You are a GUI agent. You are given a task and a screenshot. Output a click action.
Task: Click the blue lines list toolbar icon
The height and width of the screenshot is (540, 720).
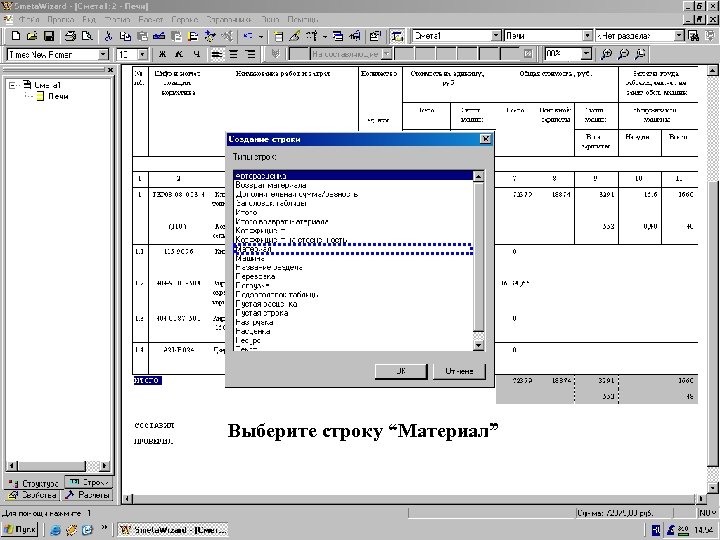tap(338, 36)
